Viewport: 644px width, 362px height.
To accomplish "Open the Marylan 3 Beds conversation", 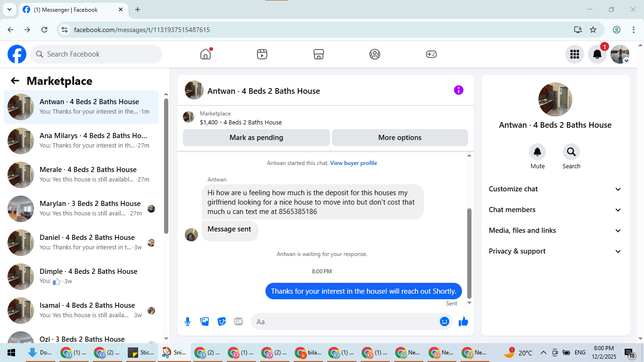I will [x=82, y=209].
